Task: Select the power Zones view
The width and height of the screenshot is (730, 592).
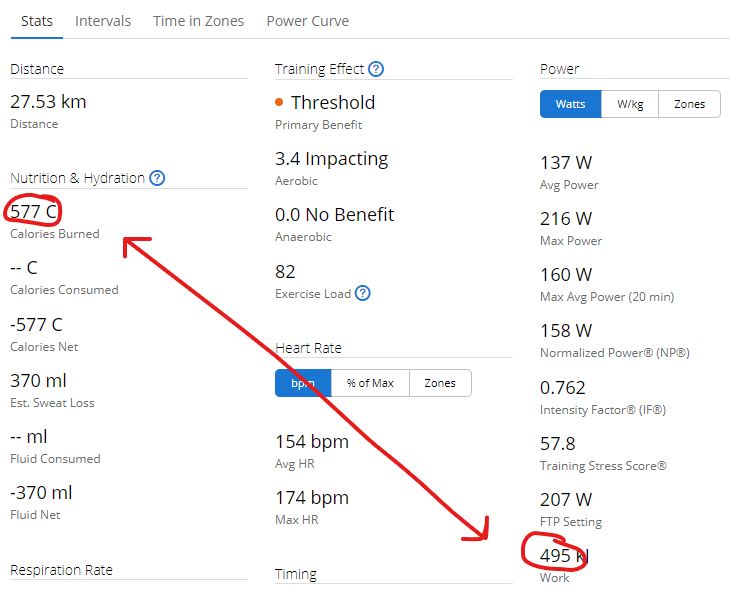Action: pyautogui.click(x=689, y=104)
